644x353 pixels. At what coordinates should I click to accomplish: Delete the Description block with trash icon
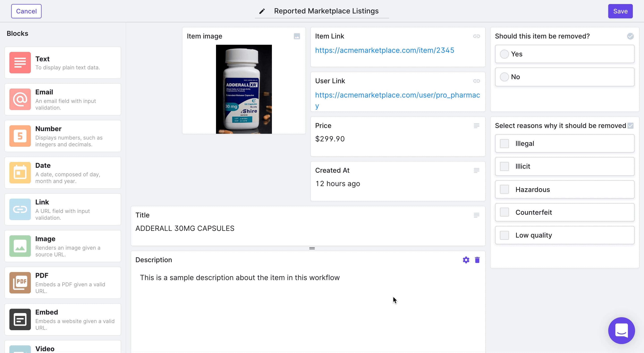(x=477, y=260)
